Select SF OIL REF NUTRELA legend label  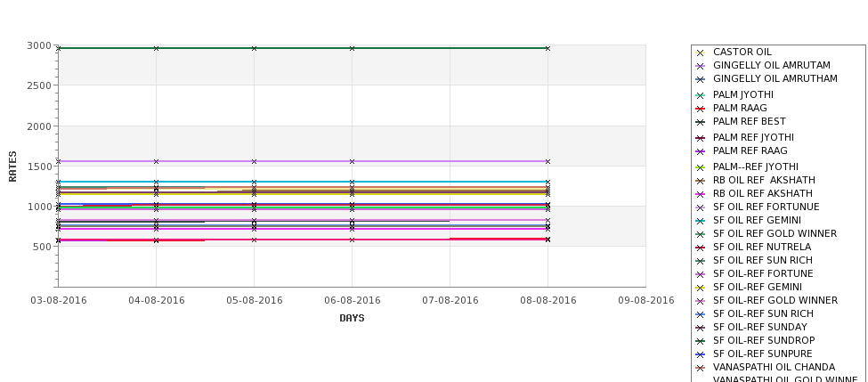pyautogui.click(x=762, y=247)
